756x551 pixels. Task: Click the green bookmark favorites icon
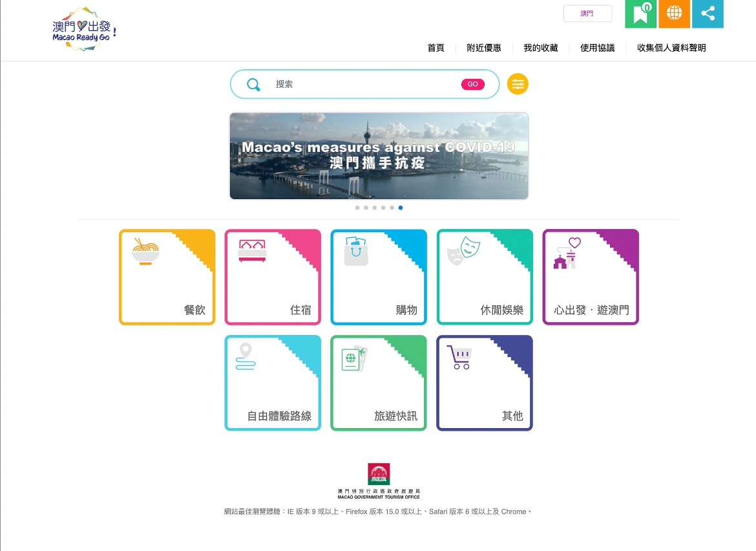[x=640, y=14]
